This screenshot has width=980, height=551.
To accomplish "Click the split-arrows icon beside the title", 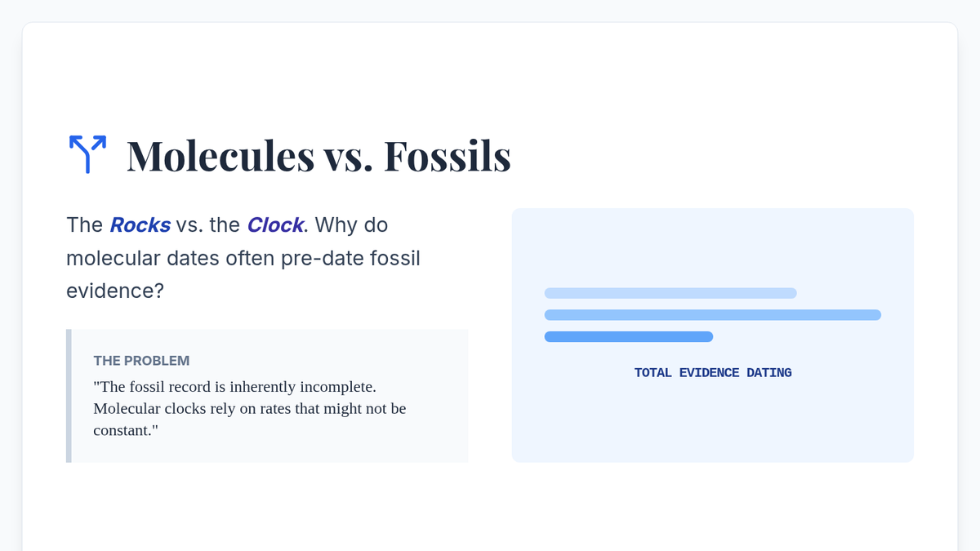I will point(87,154).
